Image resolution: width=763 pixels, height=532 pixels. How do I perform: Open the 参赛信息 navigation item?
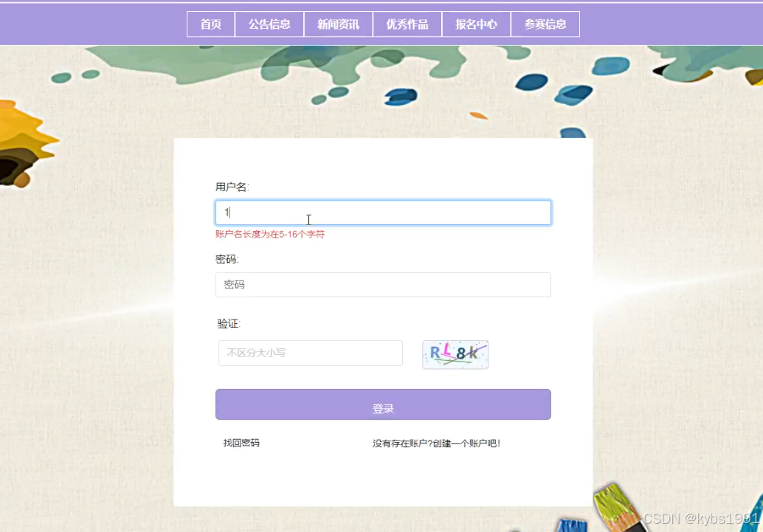(545, 24)
